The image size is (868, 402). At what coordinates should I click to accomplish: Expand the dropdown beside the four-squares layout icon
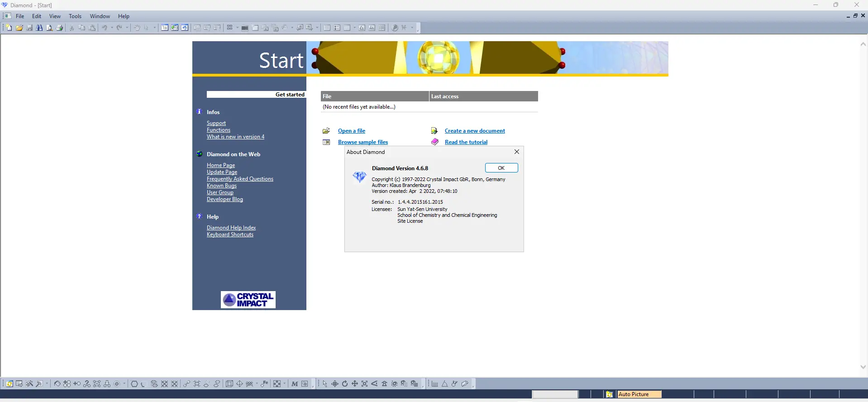click(x=237, y=28)
